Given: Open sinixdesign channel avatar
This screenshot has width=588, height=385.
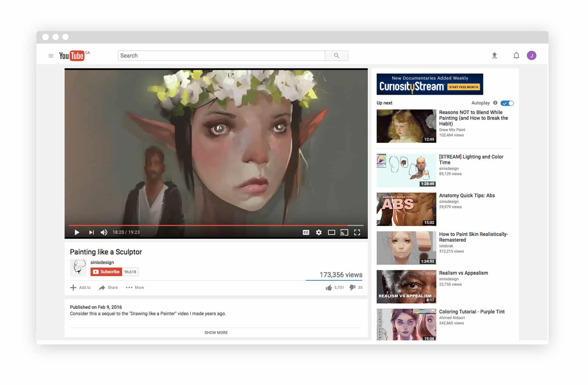Looking at the screenshot, I should [x=78, y=268].
